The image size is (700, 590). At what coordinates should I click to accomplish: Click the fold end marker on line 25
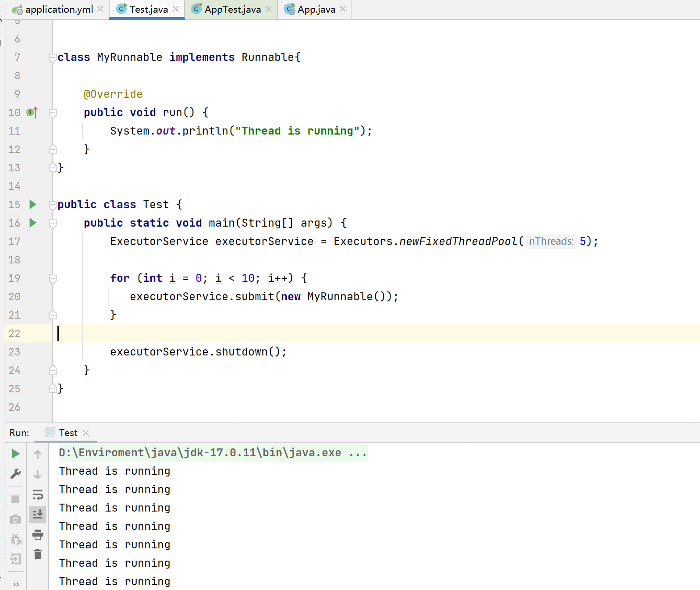tap(53, 388)
